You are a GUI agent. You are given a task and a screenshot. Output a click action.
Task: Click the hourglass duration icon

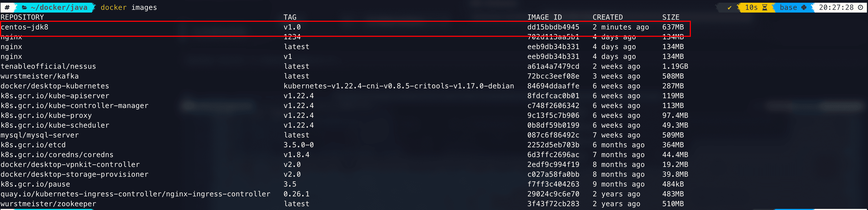point(765,7)
